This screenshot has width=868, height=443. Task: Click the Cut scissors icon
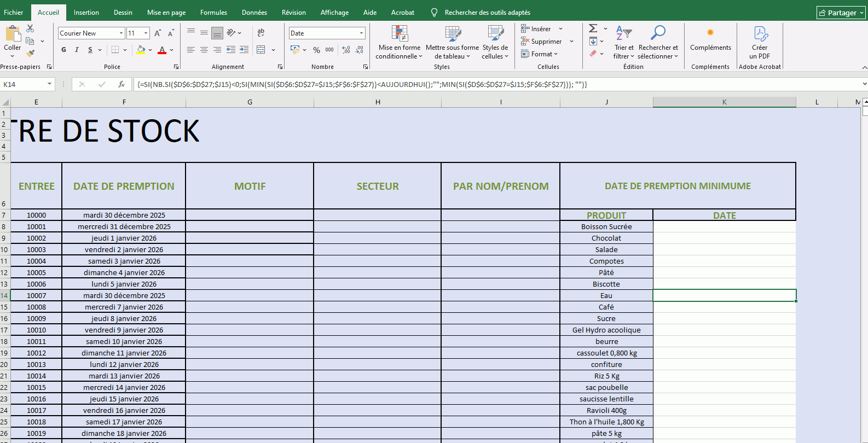click(x=30, y=28)
